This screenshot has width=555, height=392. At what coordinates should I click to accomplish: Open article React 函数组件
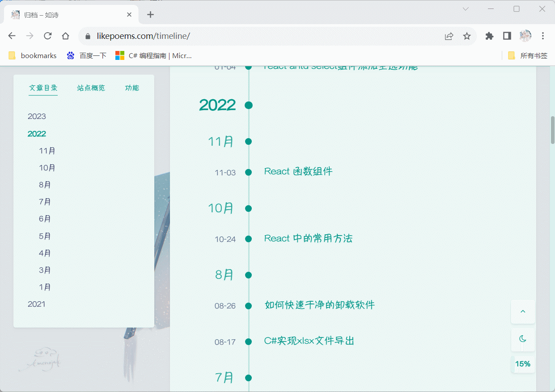(x=298, y=172)
